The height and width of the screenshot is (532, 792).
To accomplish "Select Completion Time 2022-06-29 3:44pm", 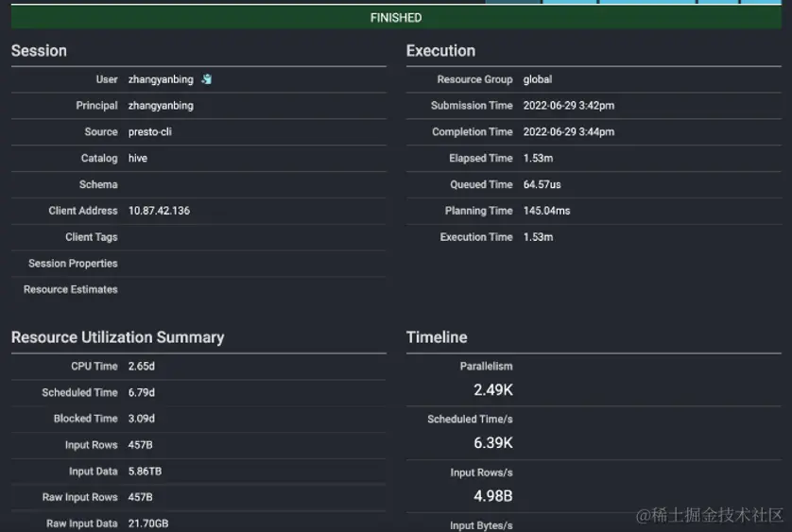I will pyautogui.click(x=569, y=132).
